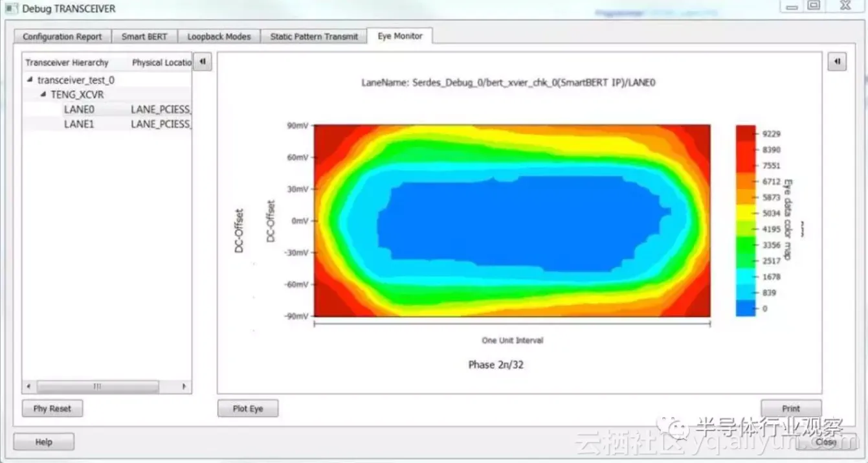Click the Physical Location column header

click(x=161, y=63)
